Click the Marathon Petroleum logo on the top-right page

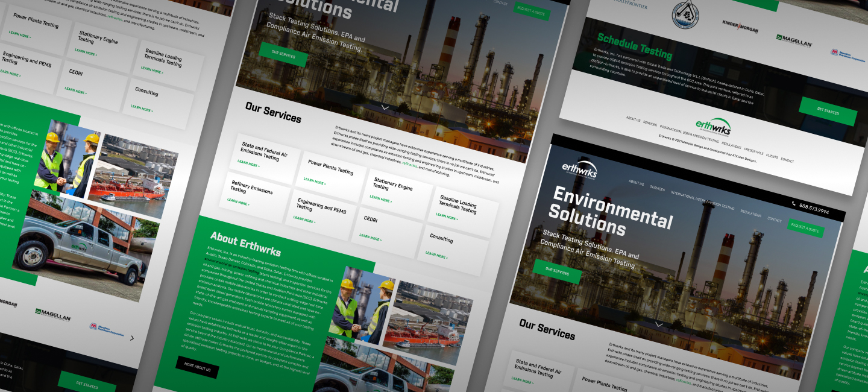pyautogui.click(x=848, y=55)
